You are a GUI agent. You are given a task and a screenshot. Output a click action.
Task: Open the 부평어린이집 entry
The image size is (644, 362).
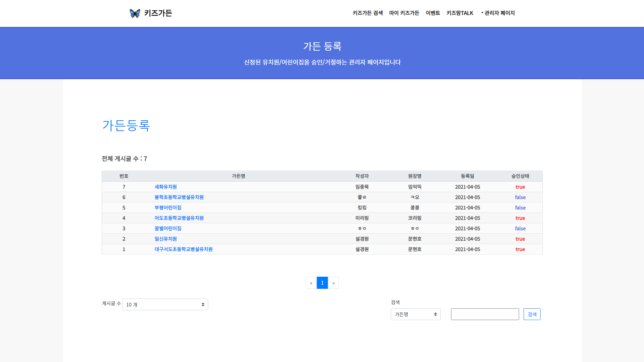pos(168,208)
